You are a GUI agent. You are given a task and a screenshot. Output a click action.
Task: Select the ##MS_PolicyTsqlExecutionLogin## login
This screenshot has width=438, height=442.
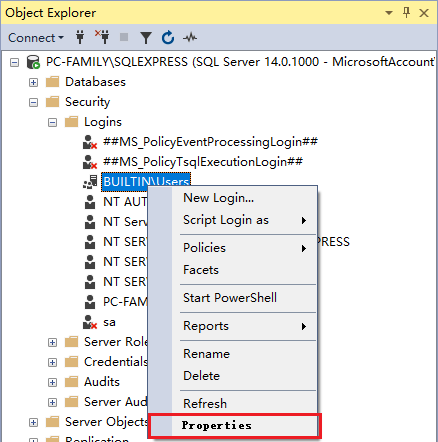[x=203, y=162]
